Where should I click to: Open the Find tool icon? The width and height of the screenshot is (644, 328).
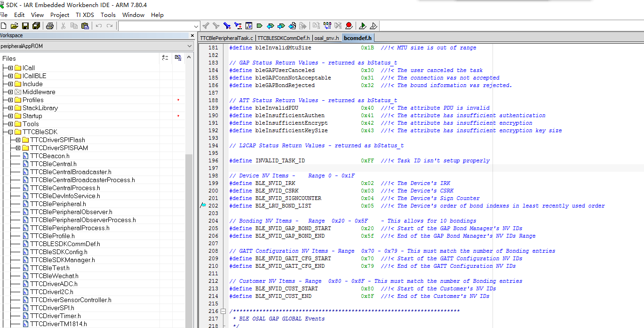[227, 26]
